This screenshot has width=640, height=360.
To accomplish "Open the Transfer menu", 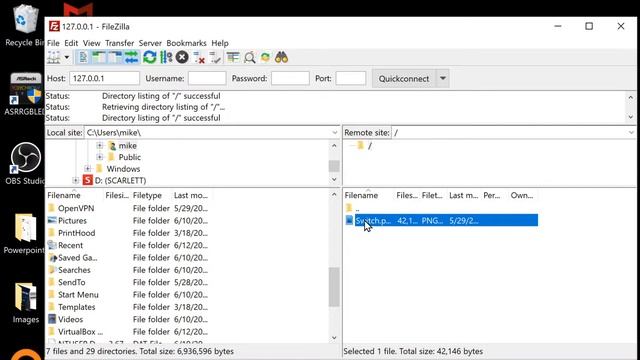I will (120, 43).
